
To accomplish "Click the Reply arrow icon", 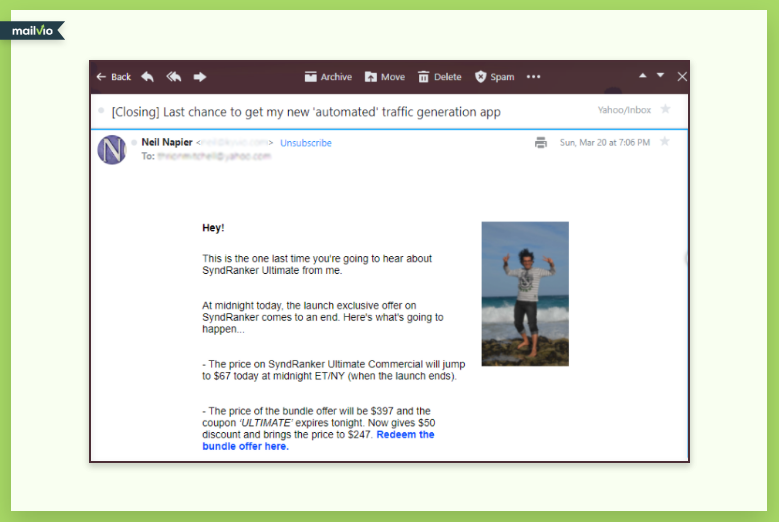I will [x=148, y=76].
